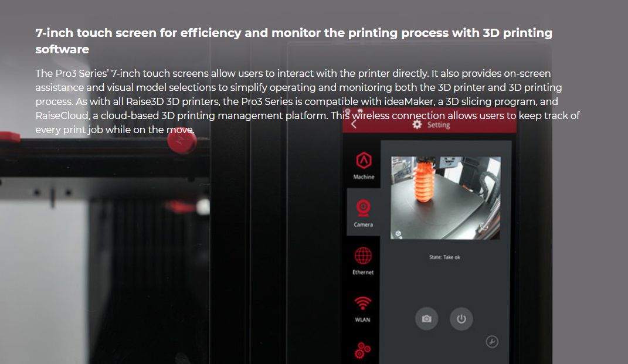Open the Ethernet globe icon
This screenshot has width=628, height=364.
point(364,256)
